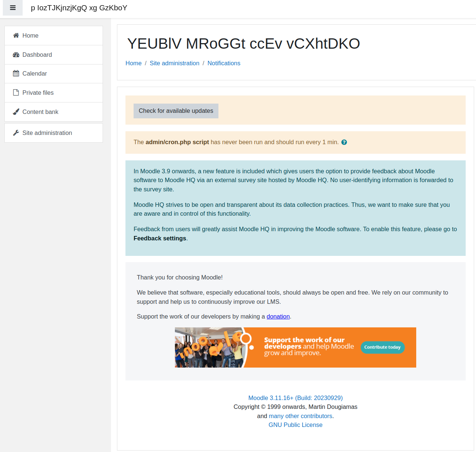Click the Dashboard gauge icon
Screen dimensions: 476x452
click(x=16, y=55)
